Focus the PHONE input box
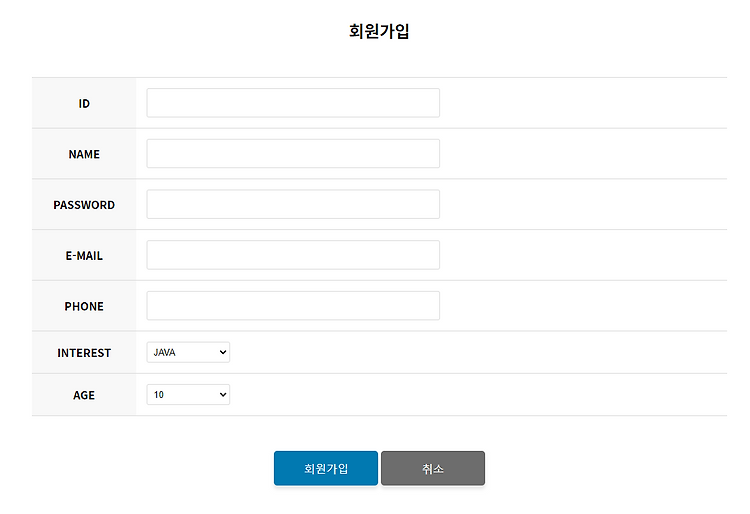The image size is (750, 514). click(x=293, y=306)
